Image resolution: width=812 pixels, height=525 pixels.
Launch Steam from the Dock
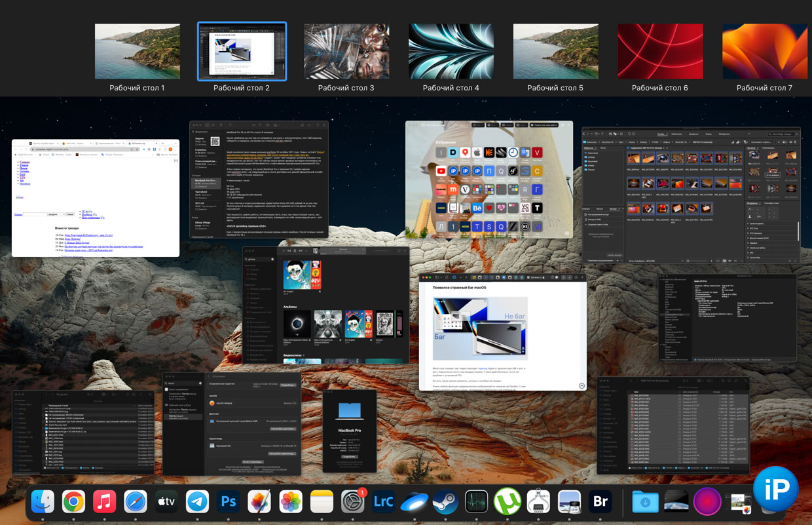click(445, 502)
